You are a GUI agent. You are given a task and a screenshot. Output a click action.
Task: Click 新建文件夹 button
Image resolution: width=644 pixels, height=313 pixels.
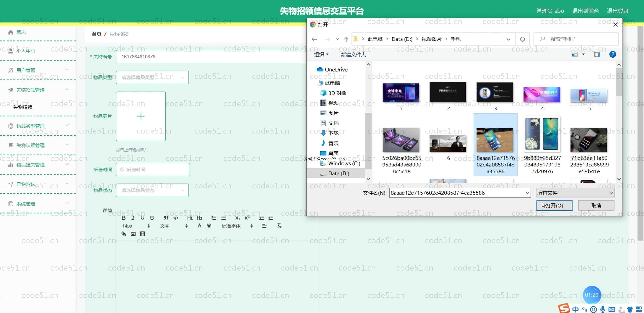353,54
